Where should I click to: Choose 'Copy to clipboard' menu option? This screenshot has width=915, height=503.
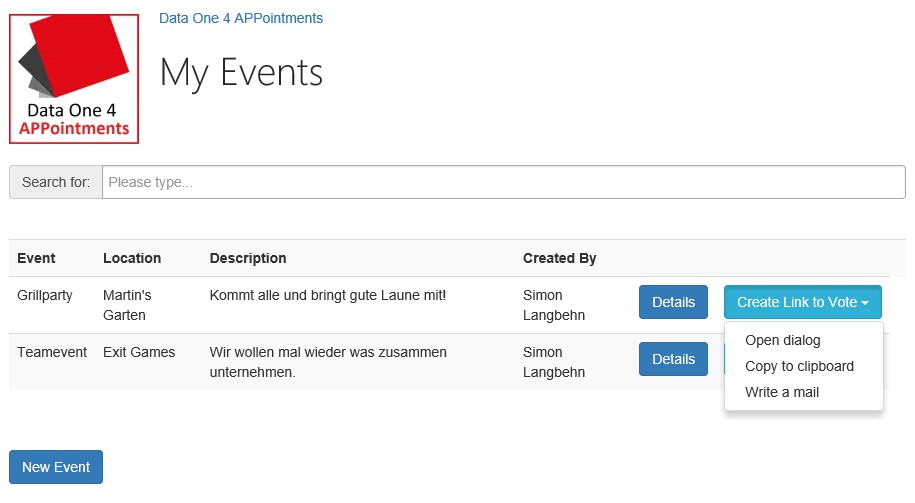coord(799,366)
